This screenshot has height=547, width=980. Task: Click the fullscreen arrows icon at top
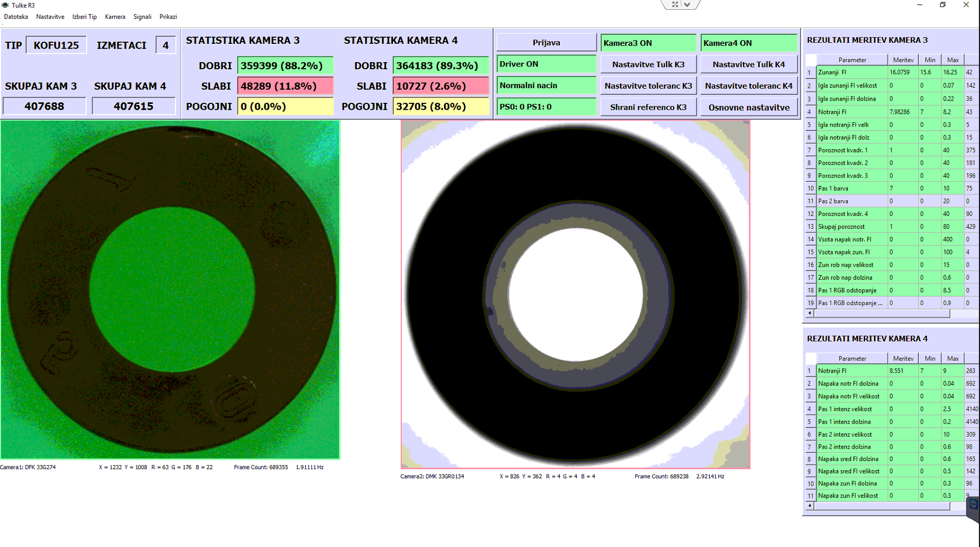(x=675, y=4)
